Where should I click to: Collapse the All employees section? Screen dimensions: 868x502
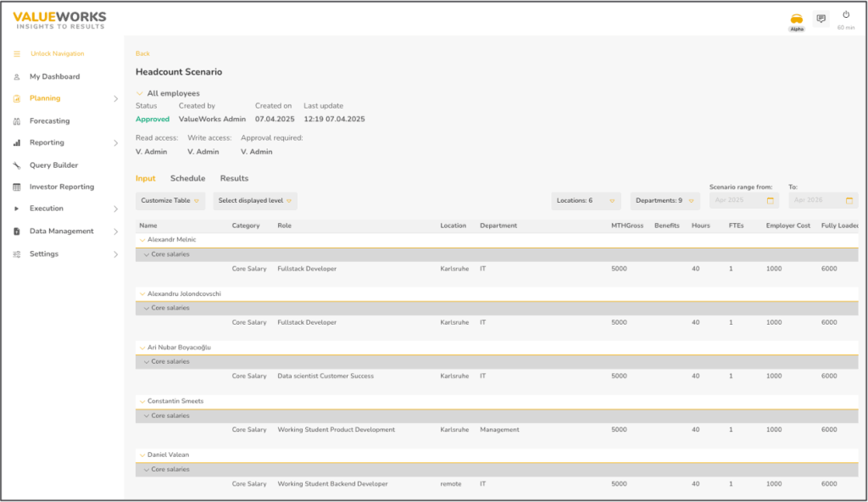[140, 93]
